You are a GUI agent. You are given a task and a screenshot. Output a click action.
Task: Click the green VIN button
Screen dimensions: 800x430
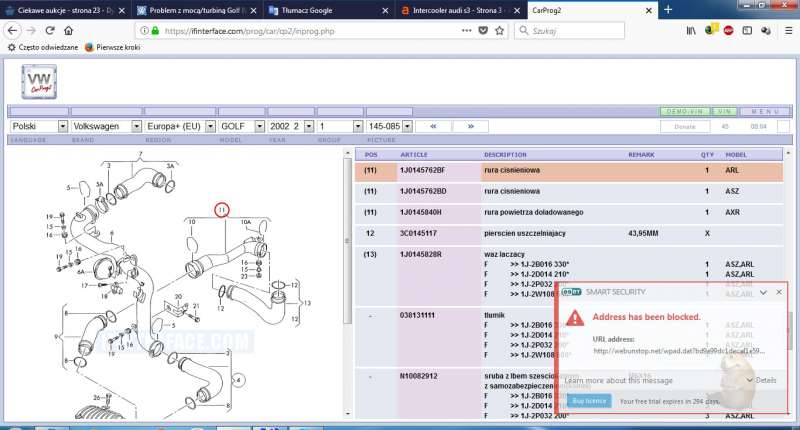point(724,111)
